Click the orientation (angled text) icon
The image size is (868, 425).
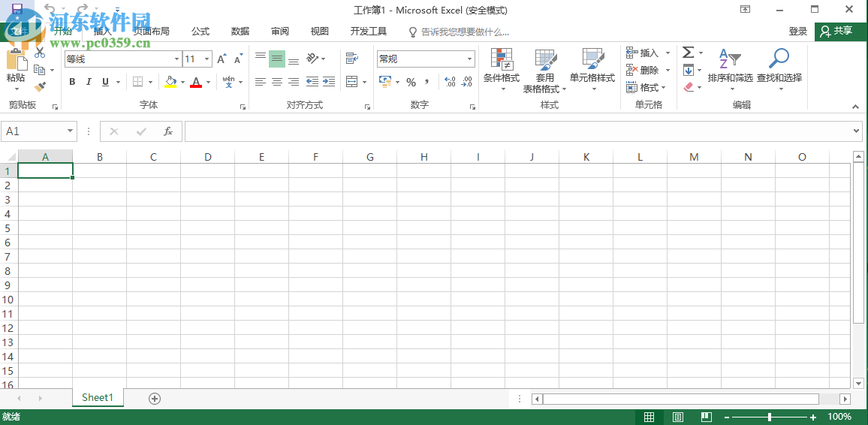coord(313,58)
